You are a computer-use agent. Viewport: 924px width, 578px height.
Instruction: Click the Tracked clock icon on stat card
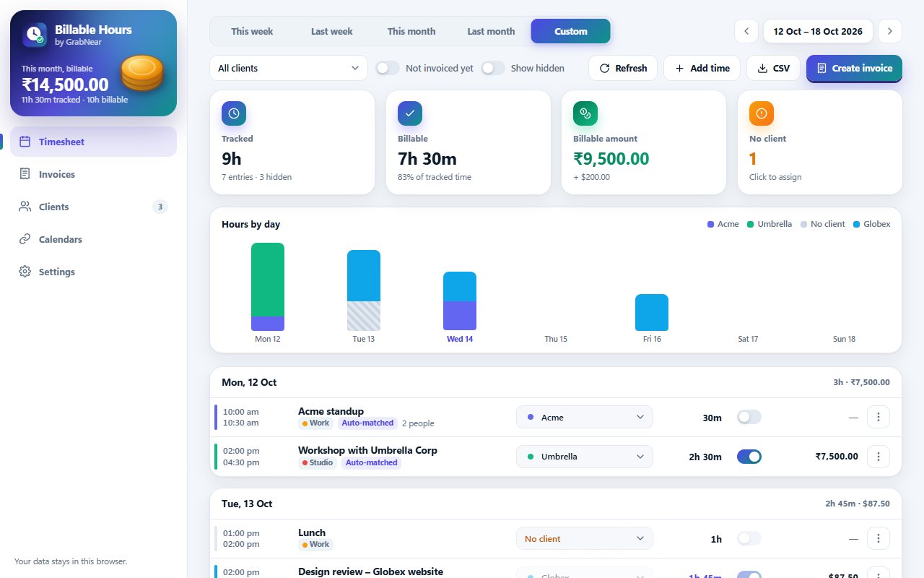coord(234,113)
